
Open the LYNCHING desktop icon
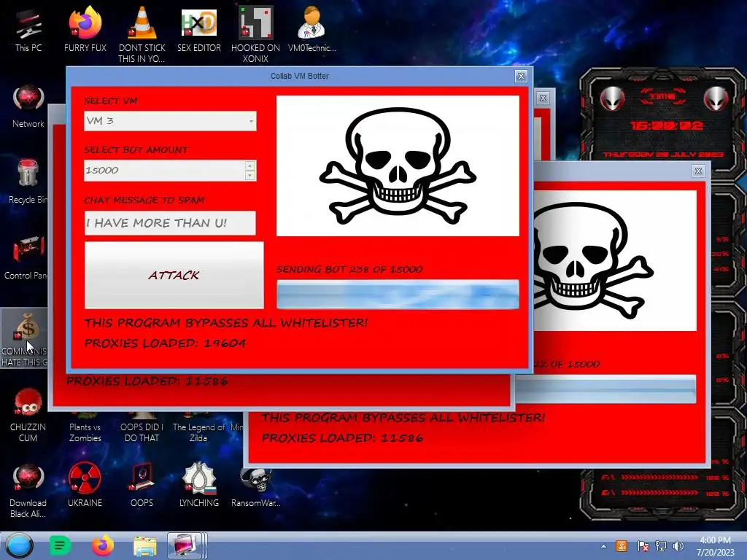point(198,485)
